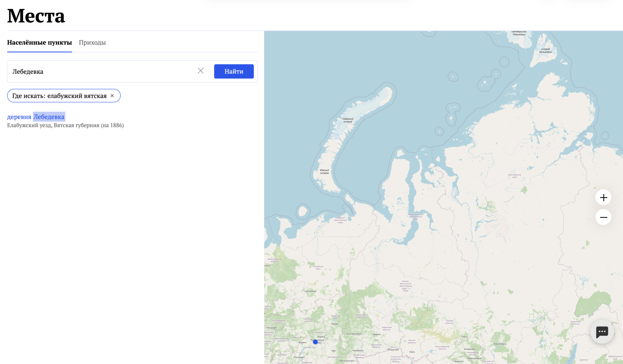This screenshot has width=623, height=364.
Task: Click the Сыктывкар city label on map
Action: coord(310,291)
